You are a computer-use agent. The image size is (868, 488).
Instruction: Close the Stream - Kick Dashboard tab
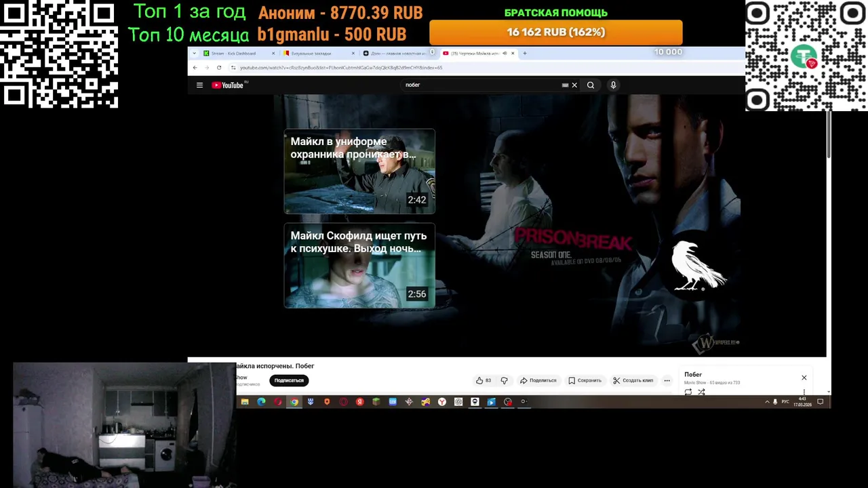pyautogui.click(x=273, y=54)
